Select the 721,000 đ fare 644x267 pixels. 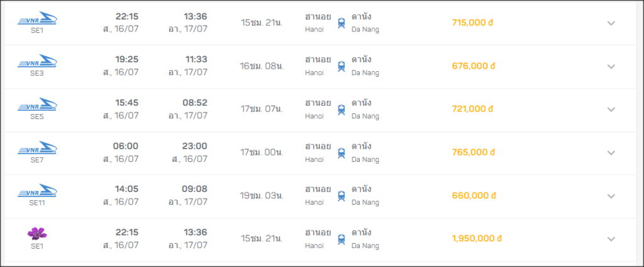(472, 109)
